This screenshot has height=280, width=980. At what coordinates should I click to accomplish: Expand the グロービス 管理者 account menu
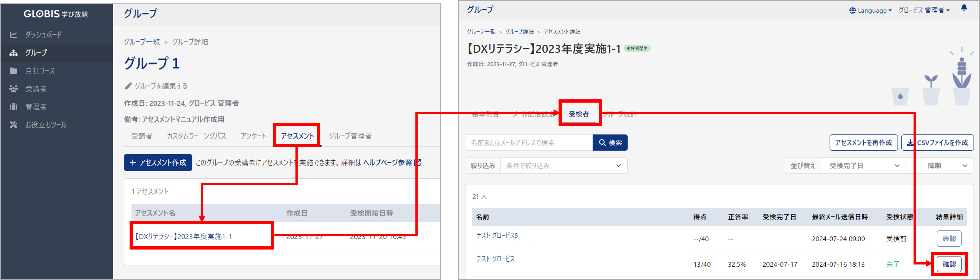tap(924, 11)
